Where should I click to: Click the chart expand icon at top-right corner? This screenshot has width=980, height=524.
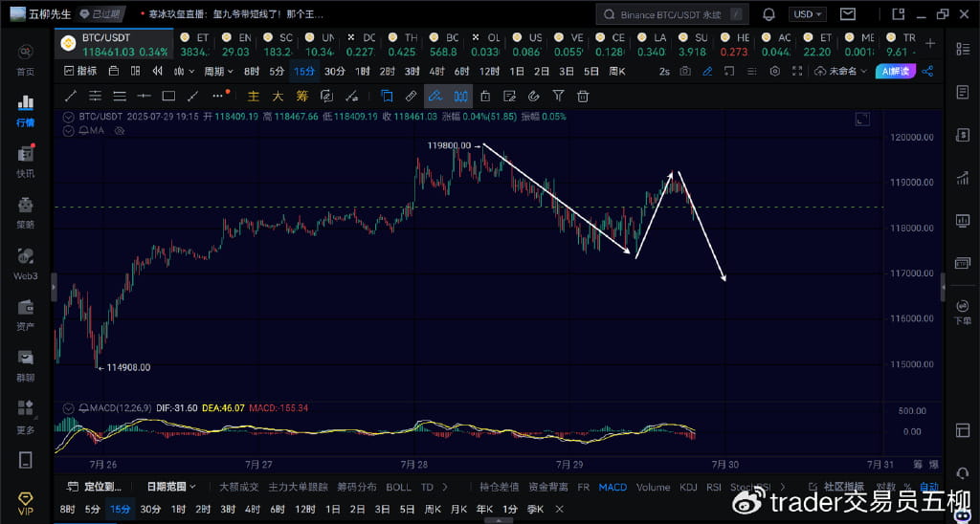pos(862,119)
